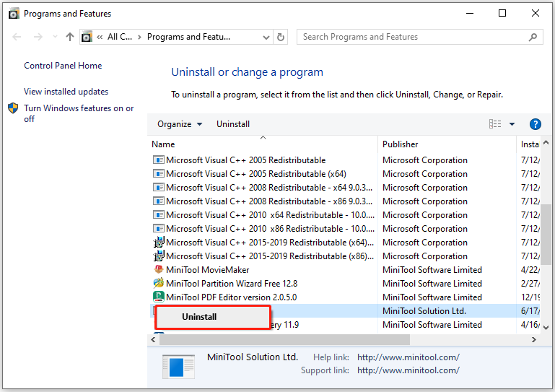The image size is (555, 392).
Task: Open Control Panel Home link
Action: 63,66
